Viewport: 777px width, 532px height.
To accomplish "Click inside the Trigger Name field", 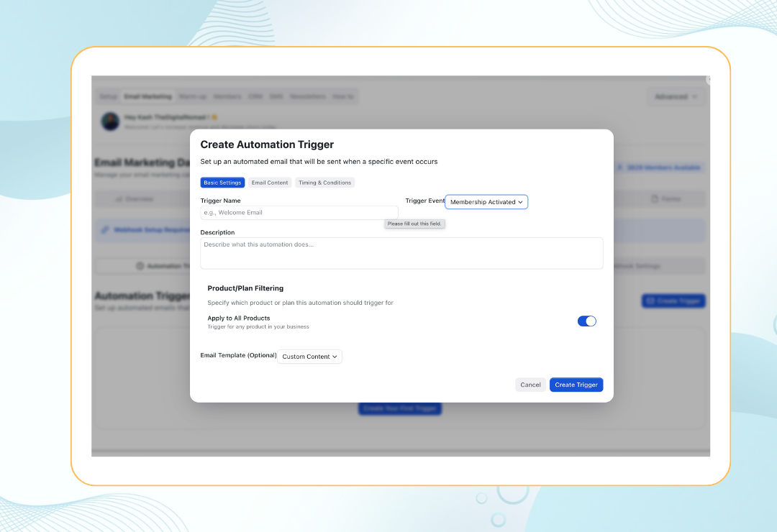I will point(299,214).
